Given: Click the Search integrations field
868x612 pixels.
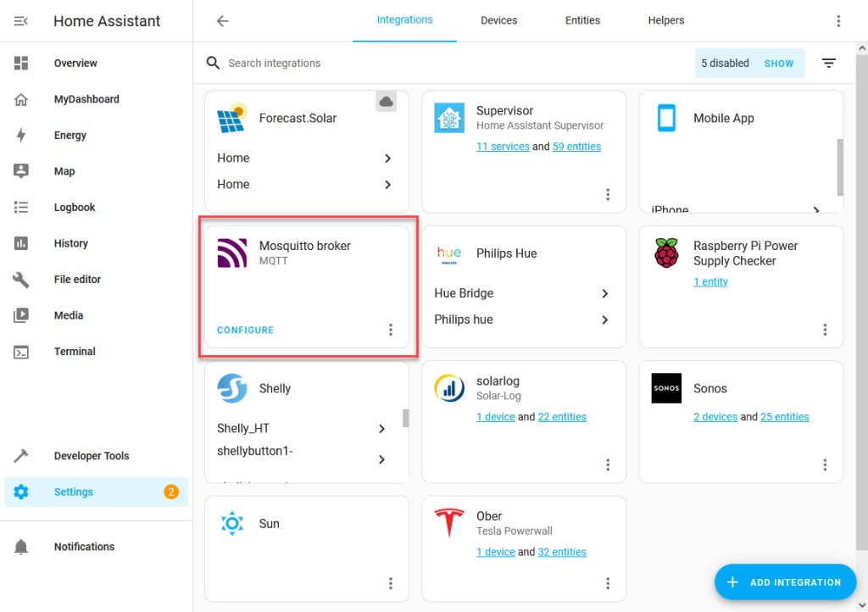Looking at the screenshot, I should point(424,64).
